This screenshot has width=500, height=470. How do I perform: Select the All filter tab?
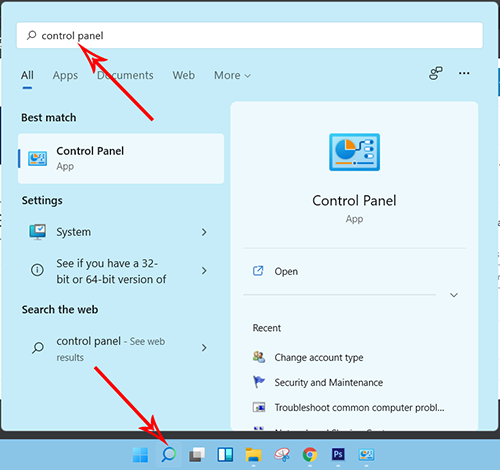tap(27, 75)
